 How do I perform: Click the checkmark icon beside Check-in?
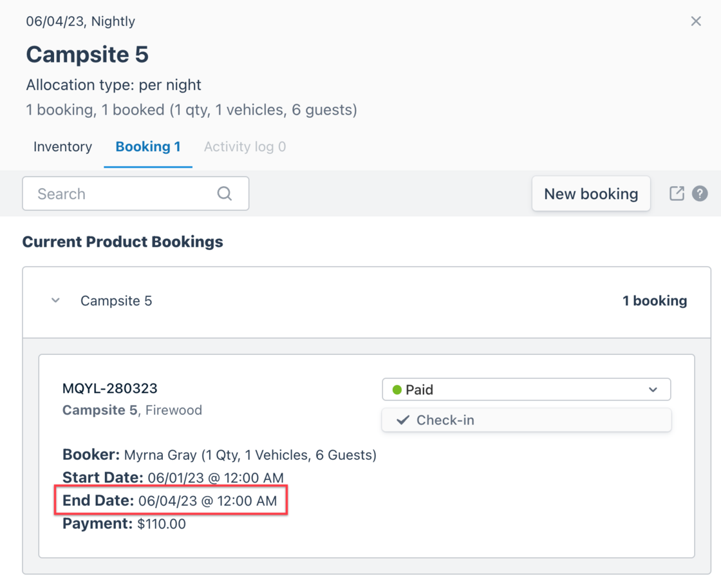click(403, 420)
